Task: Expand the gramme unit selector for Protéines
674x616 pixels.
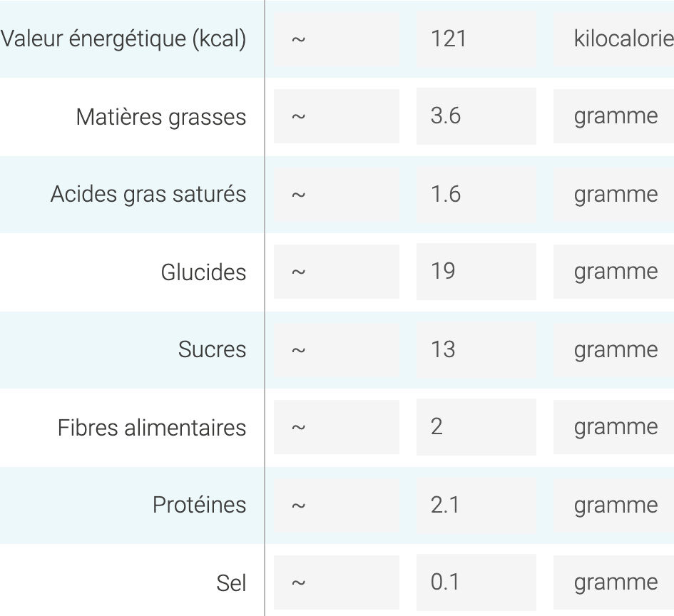Action: tap(615, 505)
